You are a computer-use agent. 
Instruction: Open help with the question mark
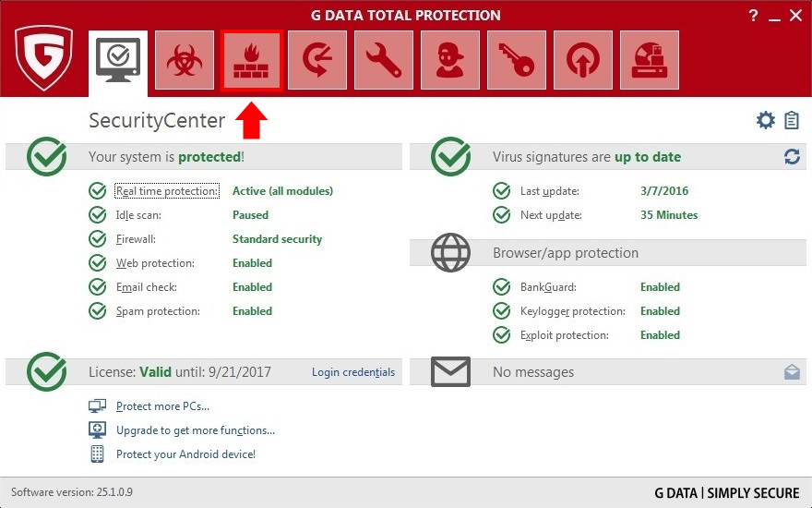coord(754,16)
